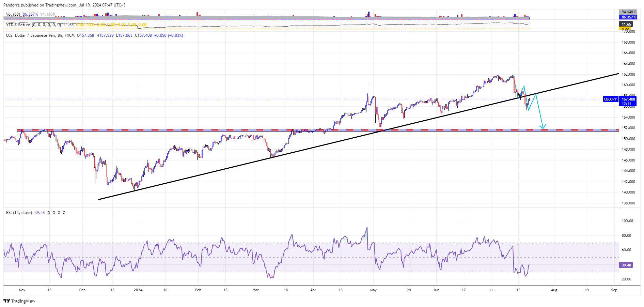The image size is (644, 307).
Task: Click the Nov label on the time axis
Action: click(22, 290)
